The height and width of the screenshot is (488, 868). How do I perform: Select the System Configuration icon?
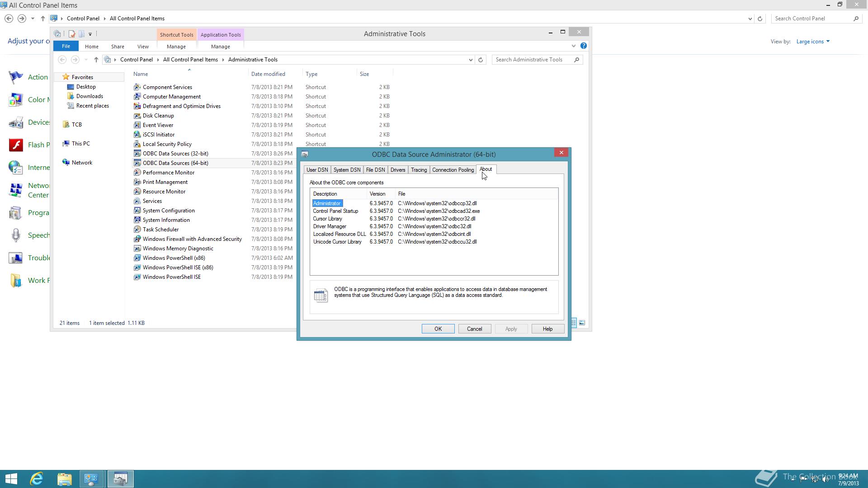pyautogui.click(x=137, y=211)
